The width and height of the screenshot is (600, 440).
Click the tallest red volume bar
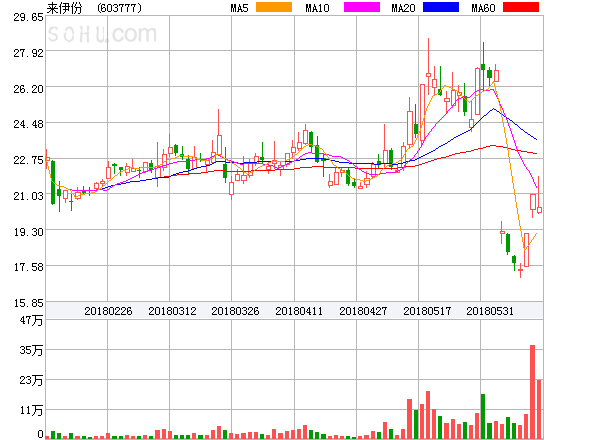532,392
